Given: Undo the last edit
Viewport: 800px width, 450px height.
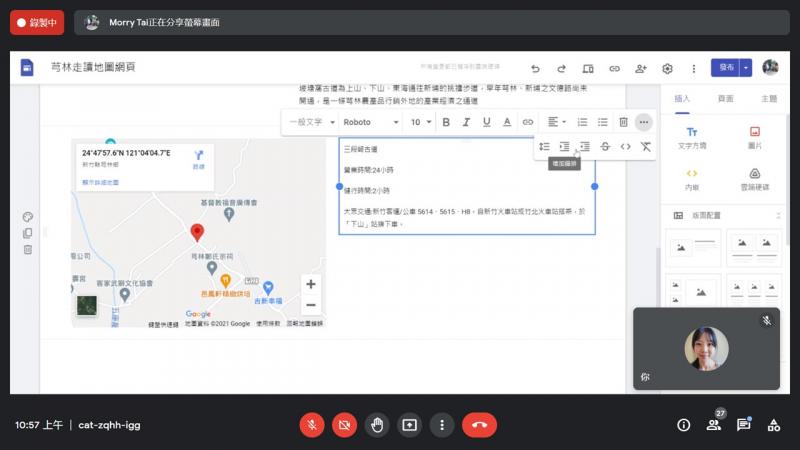Looking at the screenshot, I should point(535,68).
